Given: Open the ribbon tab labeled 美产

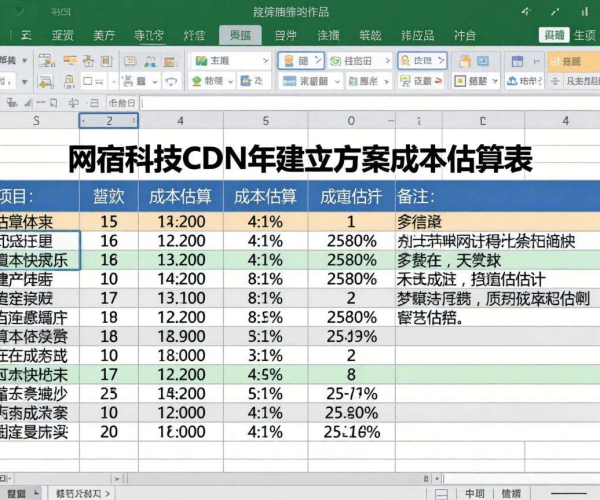Looking at the screenshot, I should tap(104, 36).
